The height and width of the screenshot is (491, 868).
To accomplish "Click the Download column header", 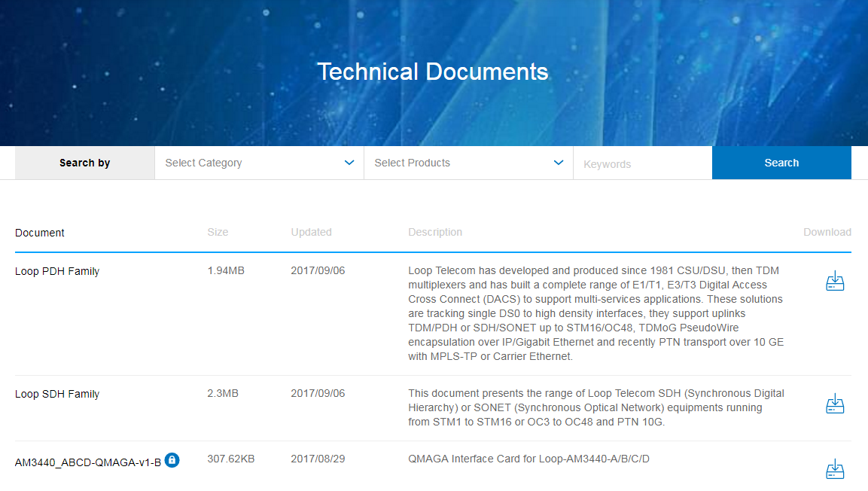I will coord(827,233).
